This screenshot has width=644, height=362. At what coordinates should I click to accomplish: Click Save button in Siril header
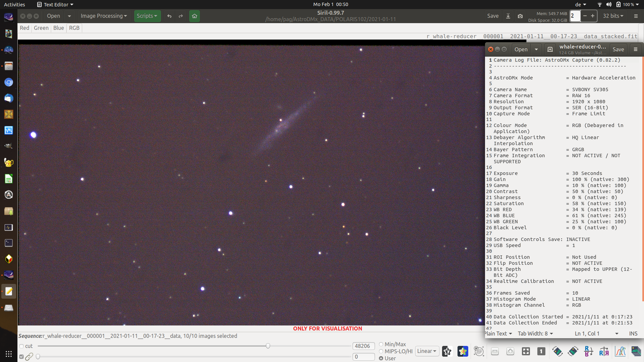coord(493,16)
